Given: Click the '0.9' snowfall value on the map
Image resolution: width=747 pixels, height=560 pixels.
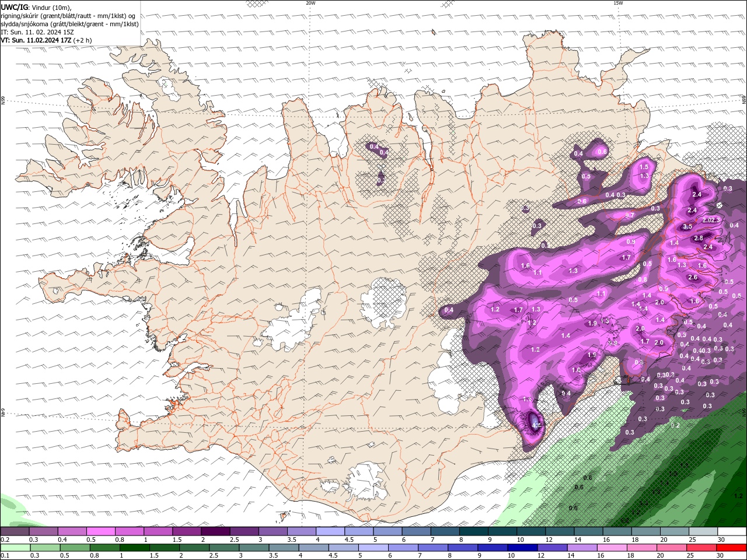Looking at the screenshot, I should pyautogui.click(x=631, y=242).
